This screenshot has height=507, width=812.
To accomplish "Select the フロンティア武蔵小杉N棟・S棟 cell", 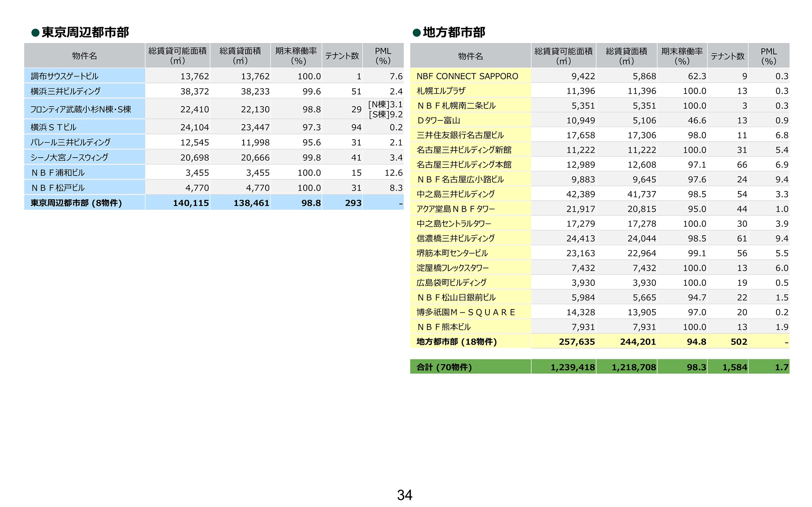I will tap(81, 109).
